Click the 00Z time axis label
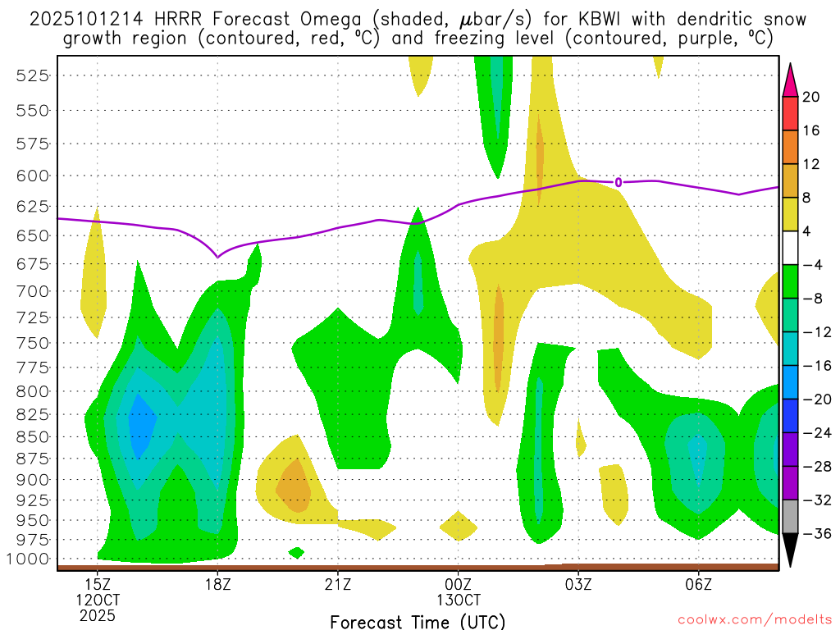The image size is (840, 630). point(458,584)
